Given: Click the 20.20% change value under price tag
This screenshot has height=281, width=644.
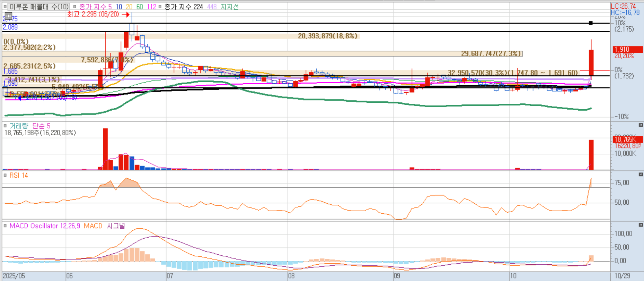Looking at the screenshot, I should (624, 56).
